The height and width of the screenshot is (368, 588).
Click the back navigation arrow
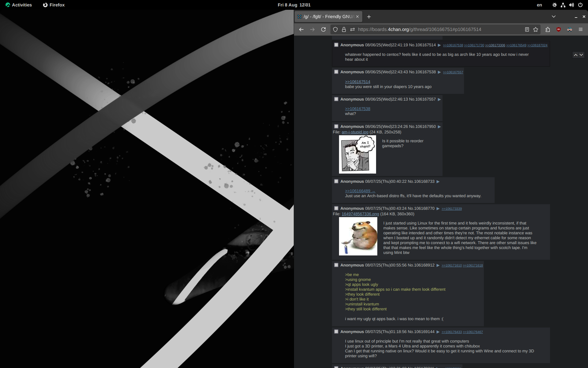tap(301, 29)
